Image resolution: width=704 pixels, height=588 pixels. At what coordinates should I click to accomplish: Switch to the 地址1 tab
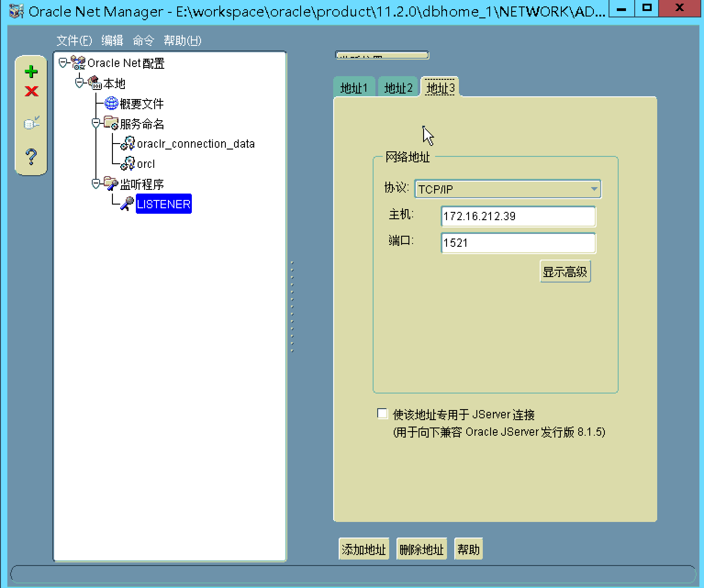[354, 88]
